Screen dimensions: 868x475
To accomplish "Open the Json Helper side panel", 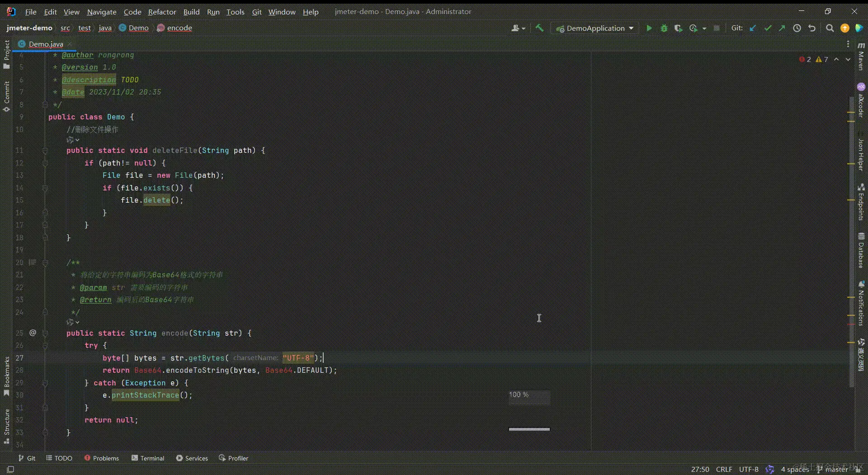I will click(861, 152).
